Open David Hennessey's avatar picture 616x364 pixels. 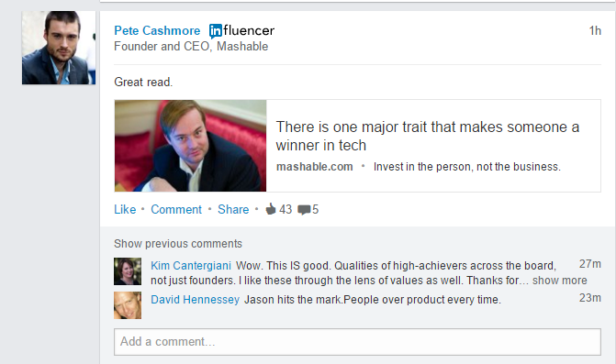click(x=128, y=305)
